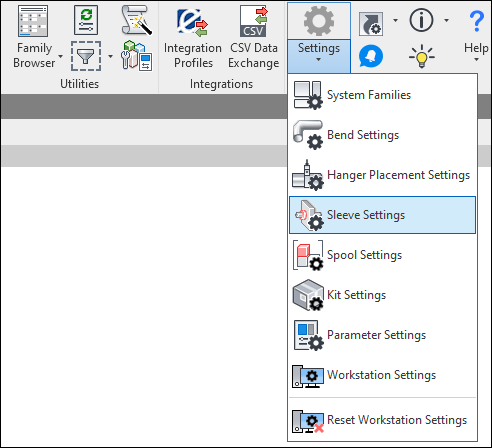Expand the filter funnel dropdown arrow

click(110, 56)
